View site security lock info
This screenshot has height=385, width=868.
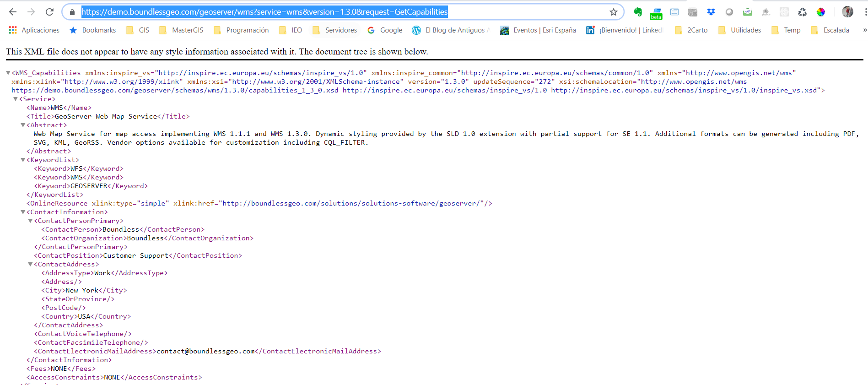[x=72, y=12]
